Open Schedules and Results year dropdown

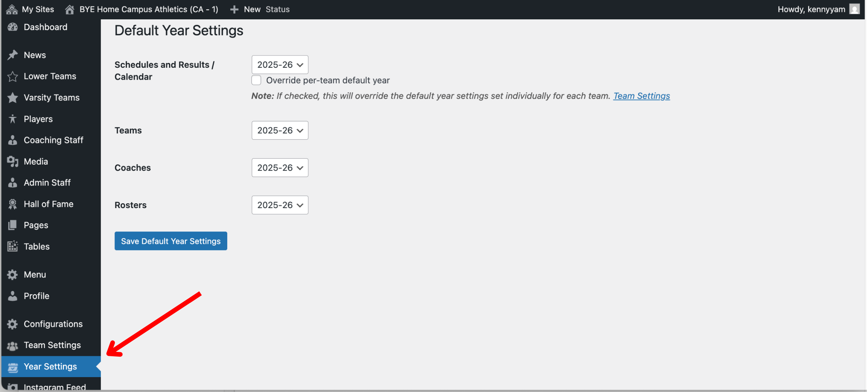point(280,65)
